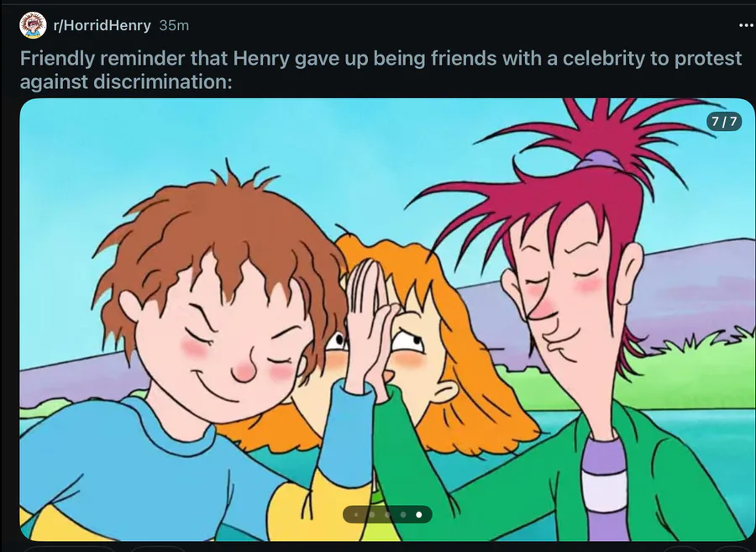Click the partially visible vote pill below image

[x=70, y=549]
